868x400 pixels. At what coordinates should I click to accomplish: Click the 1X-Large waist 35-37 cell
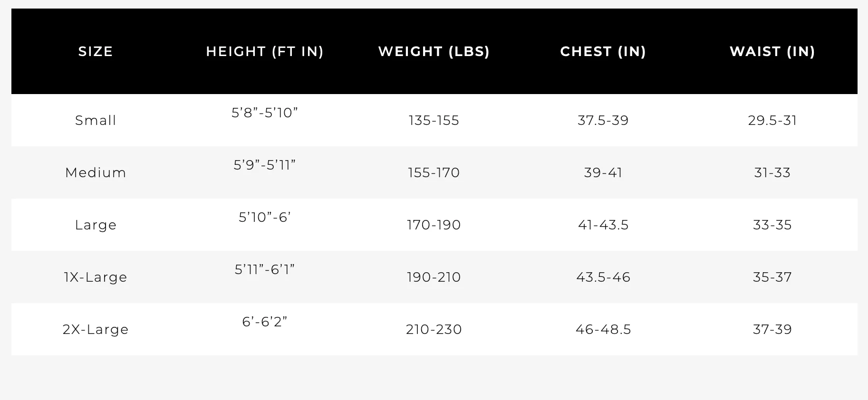click(x=772, y=277)
